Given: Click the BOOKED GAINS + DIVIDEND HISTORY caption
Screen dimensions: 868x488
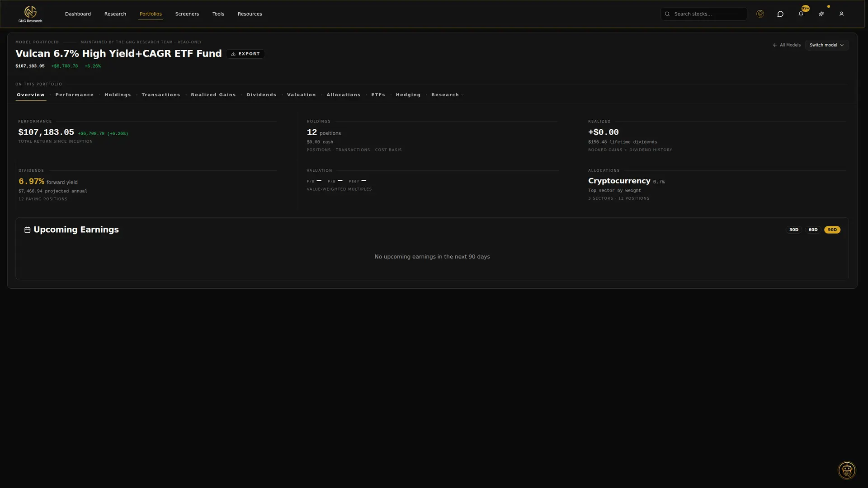Looking at the screenshot, I should coord(630,150).
